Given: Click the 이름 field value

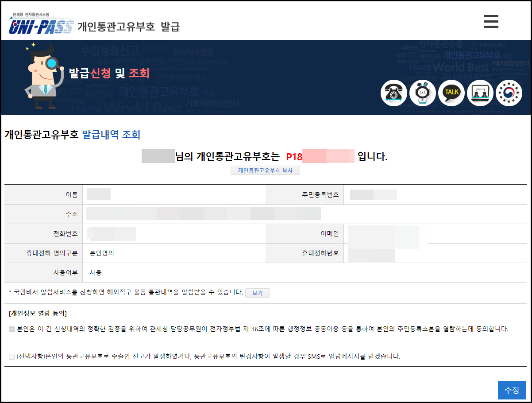Looking at the screenshot, I should click(98, 194).
